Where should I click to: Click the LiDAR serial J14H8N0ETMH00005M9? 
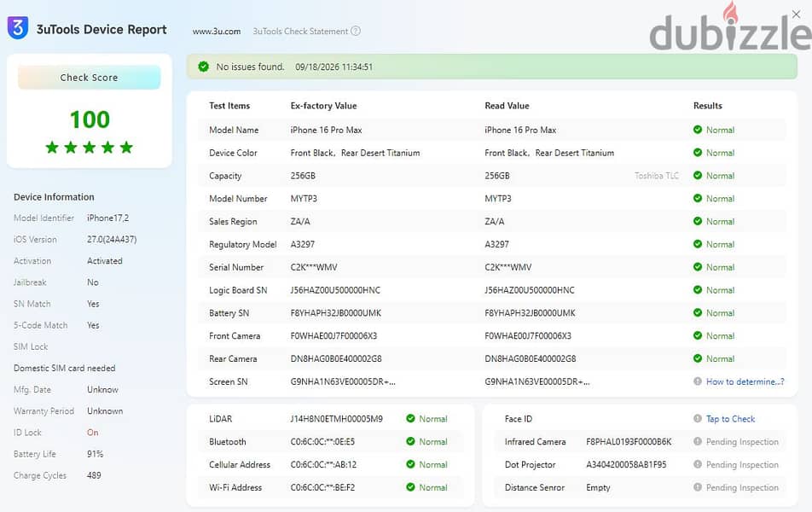337,419
